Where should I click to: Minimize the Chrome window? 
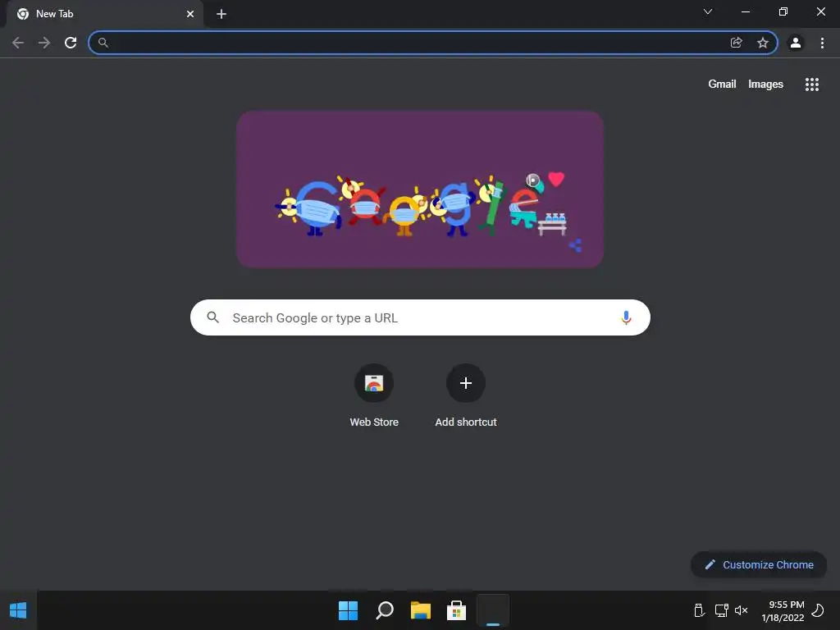pyautogui.click(x=746, y=11)
